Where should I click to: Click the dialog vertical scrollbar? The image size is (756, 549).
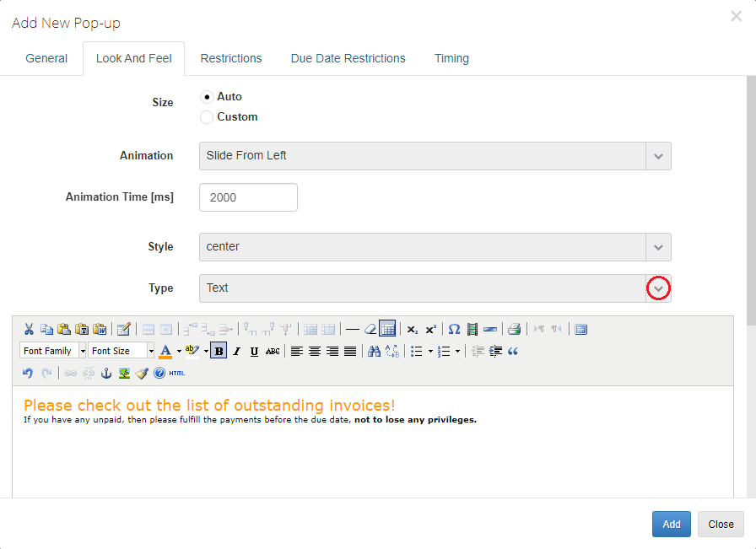[x=751, y=201]
